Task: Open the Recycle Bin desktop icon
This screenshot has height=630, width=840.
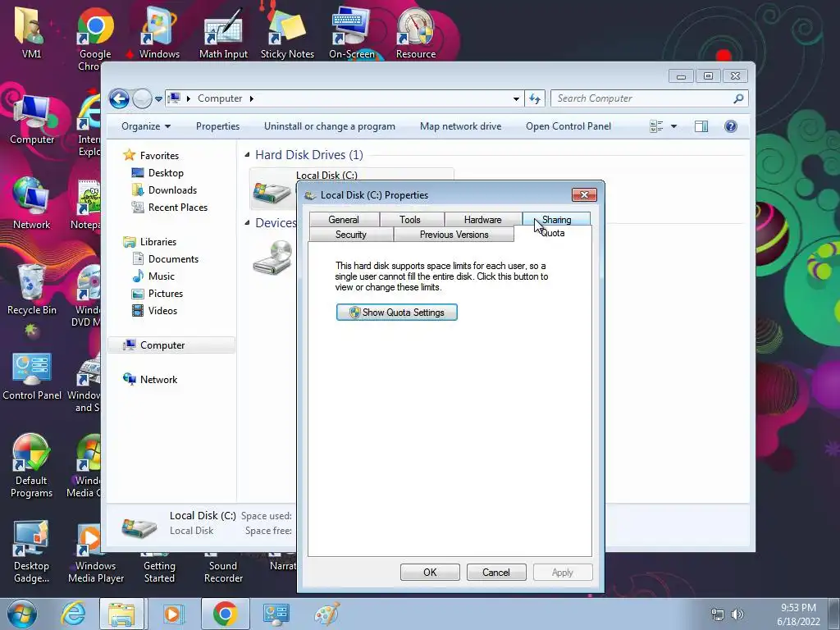Action: pyautogui.click(x=32, y=290)
